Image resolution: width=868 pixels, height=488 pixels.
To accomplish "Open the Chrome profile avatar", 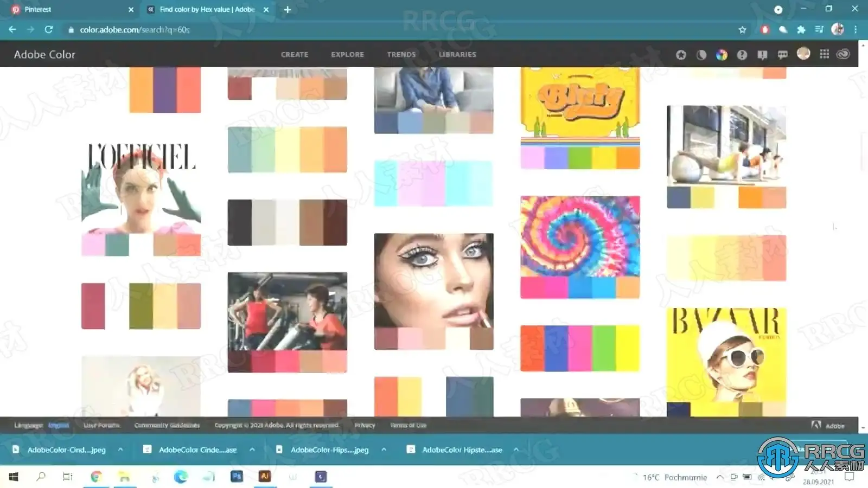I will (838, 29).
